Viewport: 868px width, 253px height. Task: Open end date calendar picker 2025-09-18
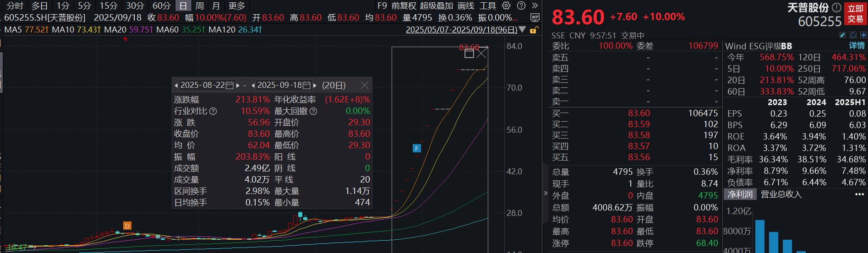[x=307, y=85]
